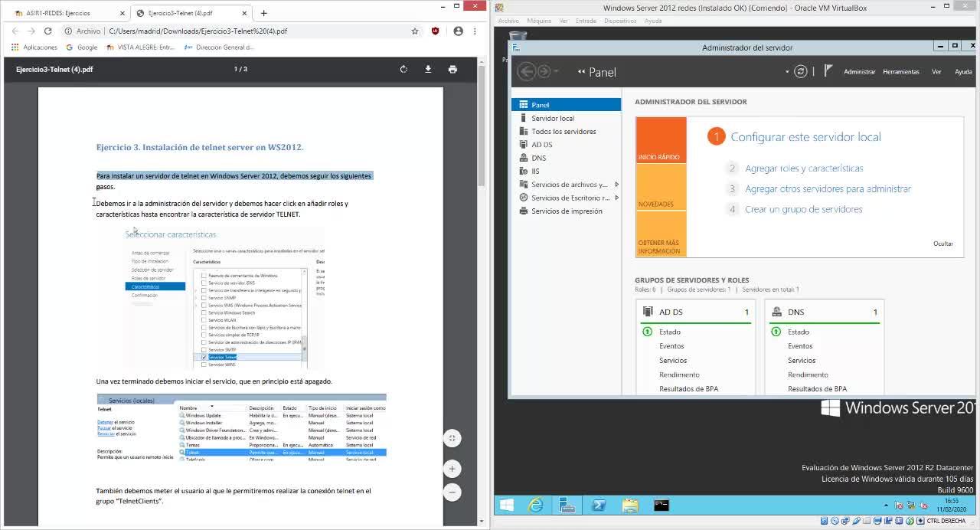Open the Chrome profile avatar
Viewport: 980px width, 530px height.
click(x=458, y=31)
